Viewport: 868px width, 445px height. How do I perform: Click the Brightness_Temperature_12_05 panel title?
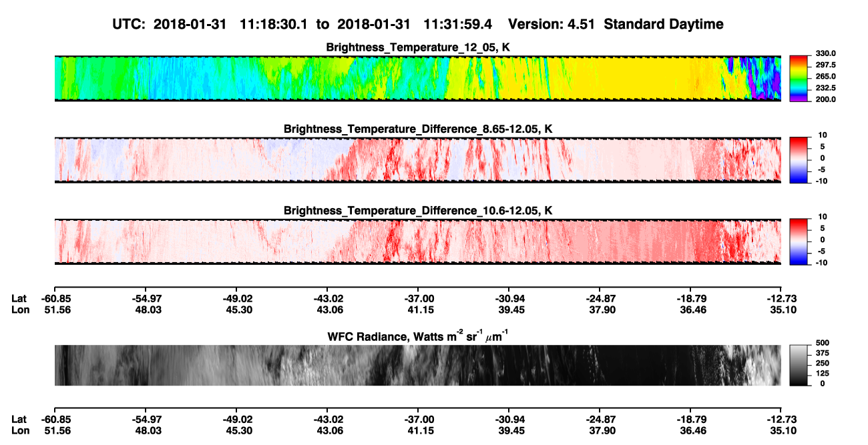[x=418, y=47]
